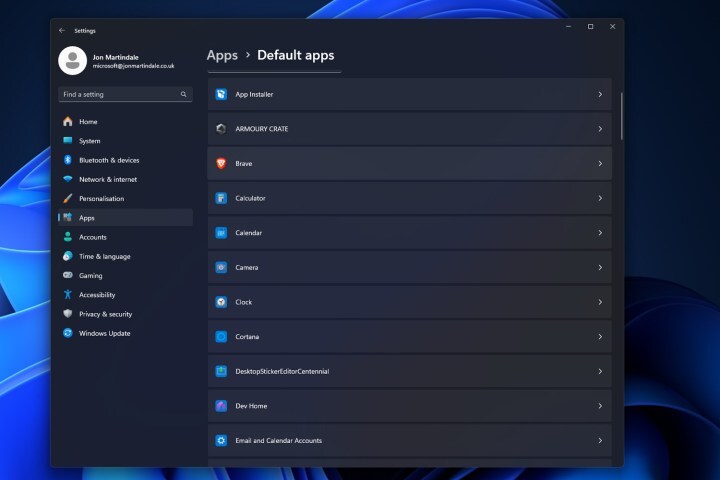Click the Clock app icon

221,302
